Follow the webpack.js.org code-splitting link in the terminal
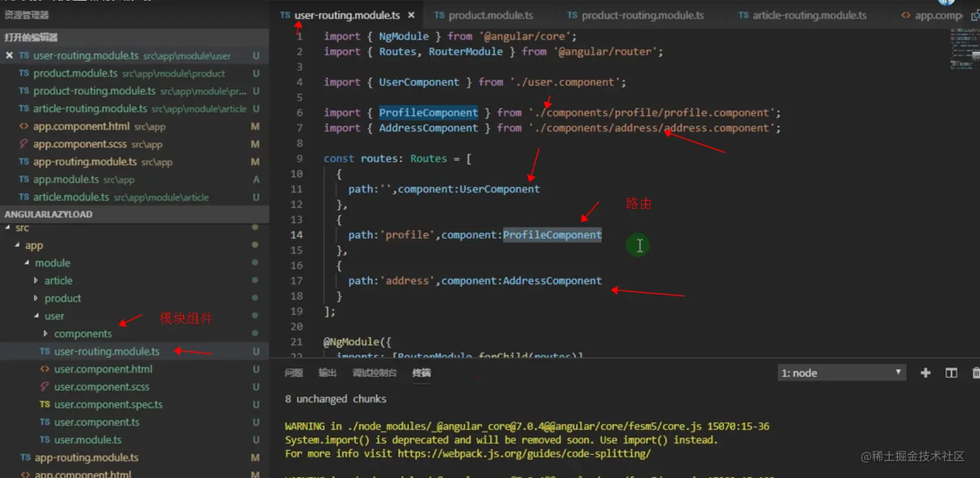Viewport: 980px width, 478px height. pyautogui.click(x=524, y=454)
